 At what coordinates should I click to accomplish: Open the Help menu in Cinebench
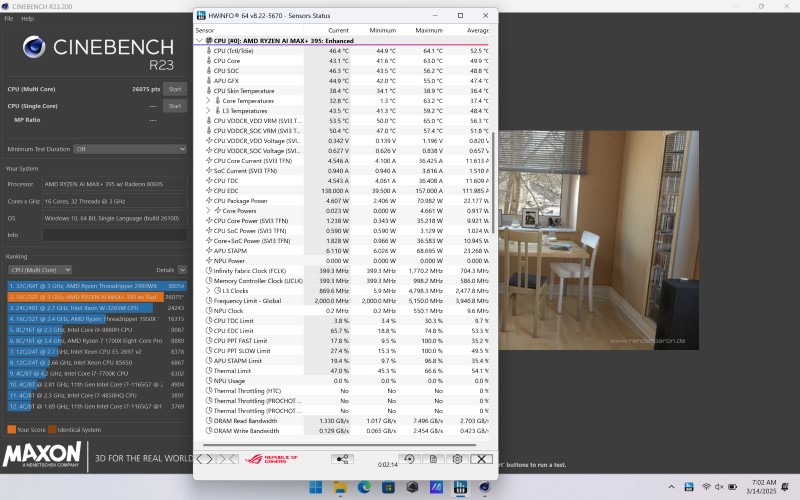[x=28, y=18]
